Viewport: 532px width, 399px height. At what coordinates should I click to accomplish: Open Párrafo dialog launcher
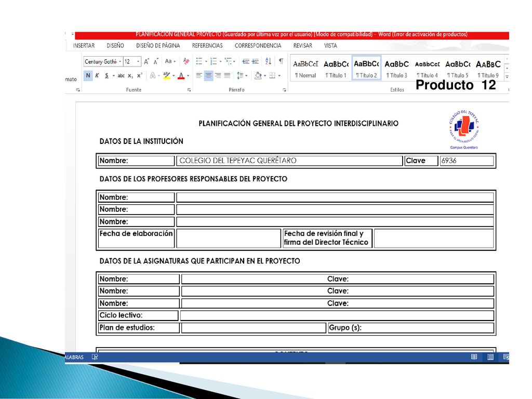(x=284, y=90)
